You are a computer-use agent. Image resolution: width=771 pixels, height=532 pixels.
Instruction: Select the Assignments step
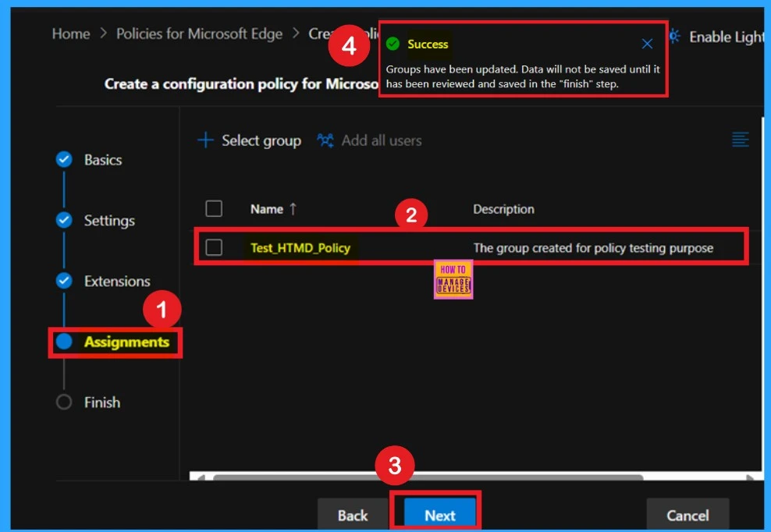point(126,342)
